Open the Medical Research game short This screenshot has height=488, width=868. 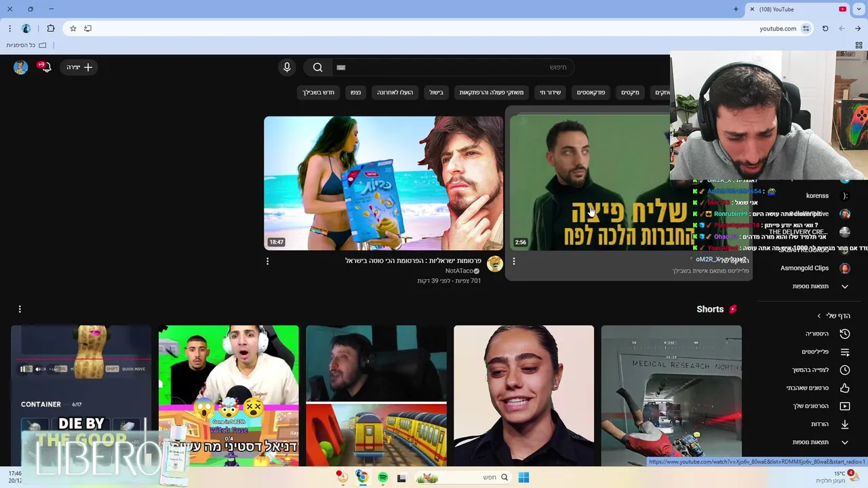pos(671,396)
